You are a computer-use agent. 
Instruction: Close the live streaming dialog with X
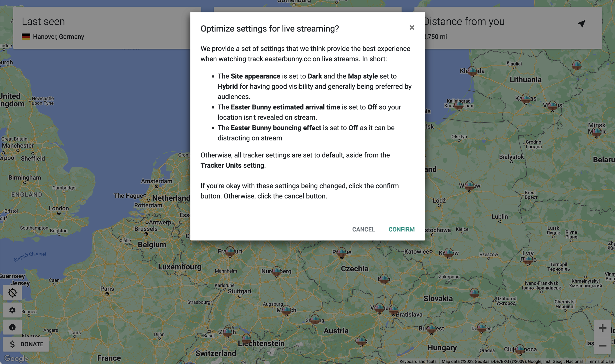412,28
